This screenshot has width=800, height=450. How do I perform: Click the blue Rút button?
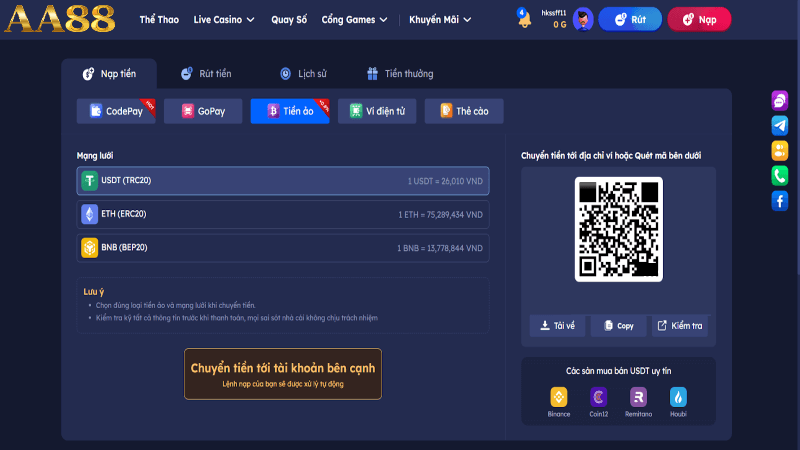click(x=630, y=19)
